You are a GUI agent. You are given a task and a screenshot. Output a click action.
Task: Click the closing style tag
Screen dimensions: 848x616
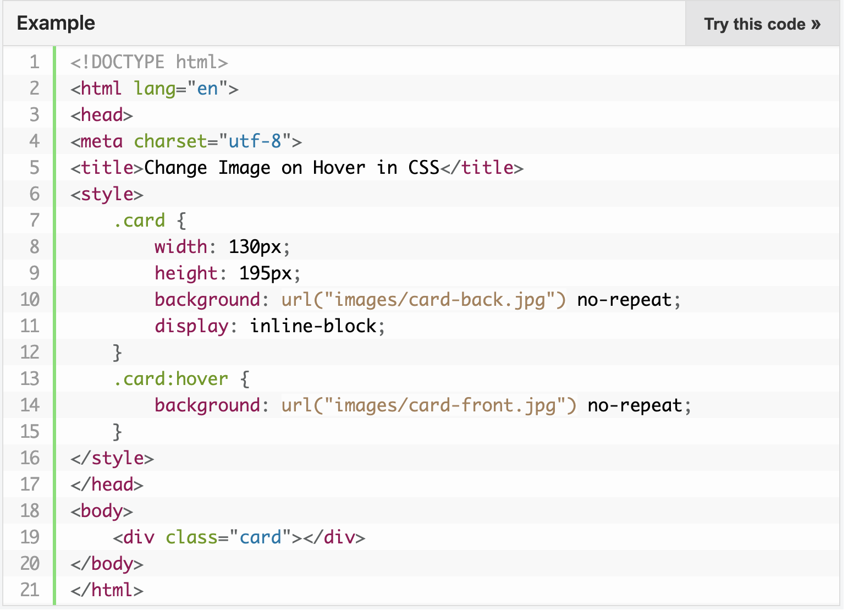[112, 458]
